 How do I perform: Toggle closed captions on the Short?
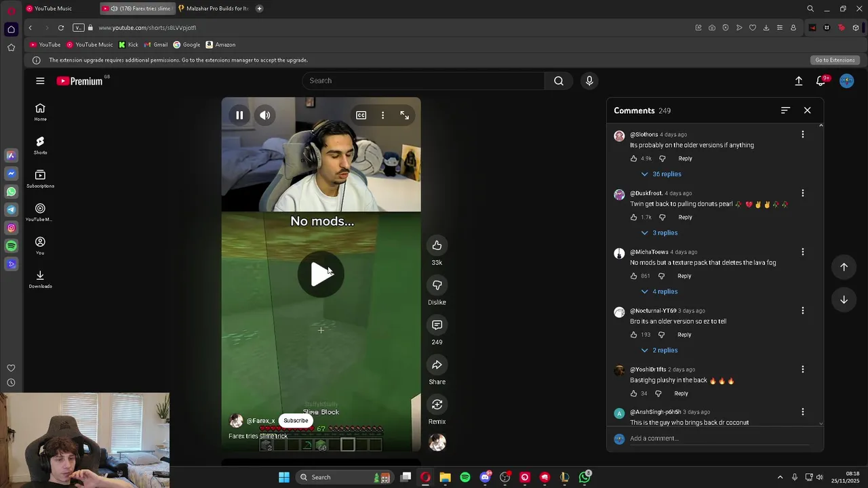pyautogui.click(x=361, y=115)
